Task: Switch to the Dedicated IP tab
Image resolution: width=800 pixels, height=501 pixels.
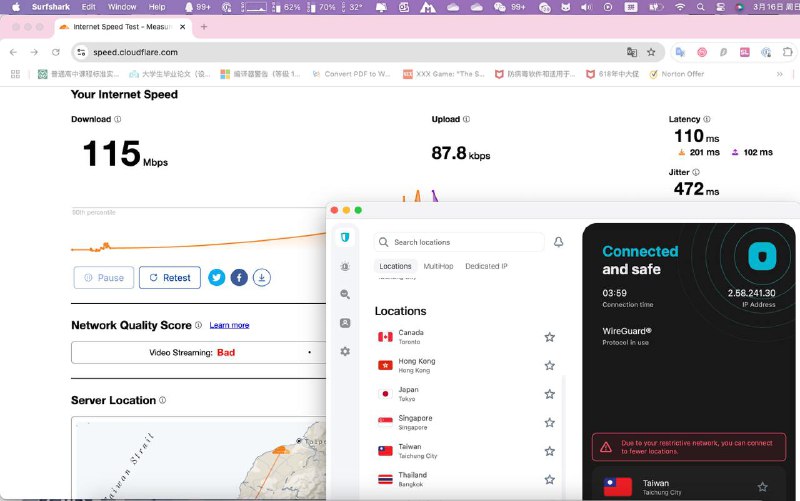Action: tap(486, 266)
